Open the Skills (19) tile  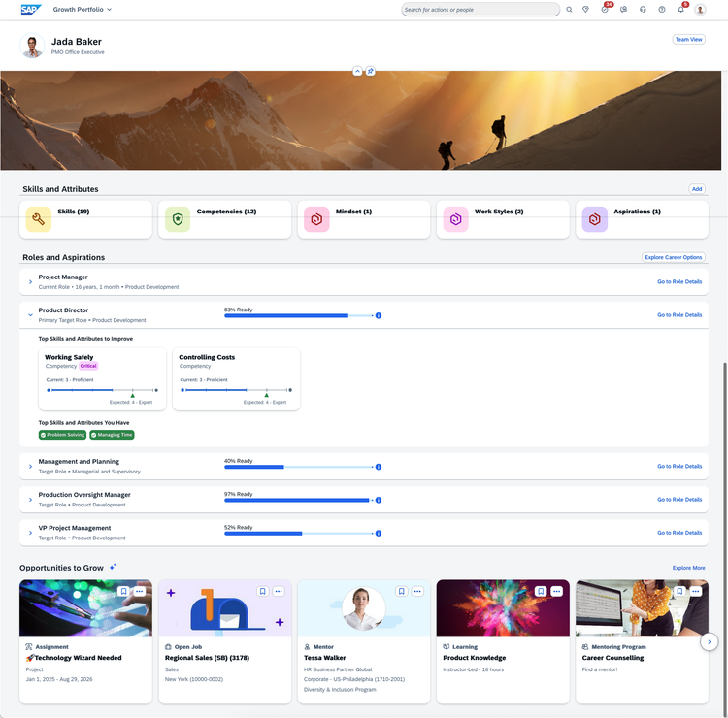pos(85,219)
